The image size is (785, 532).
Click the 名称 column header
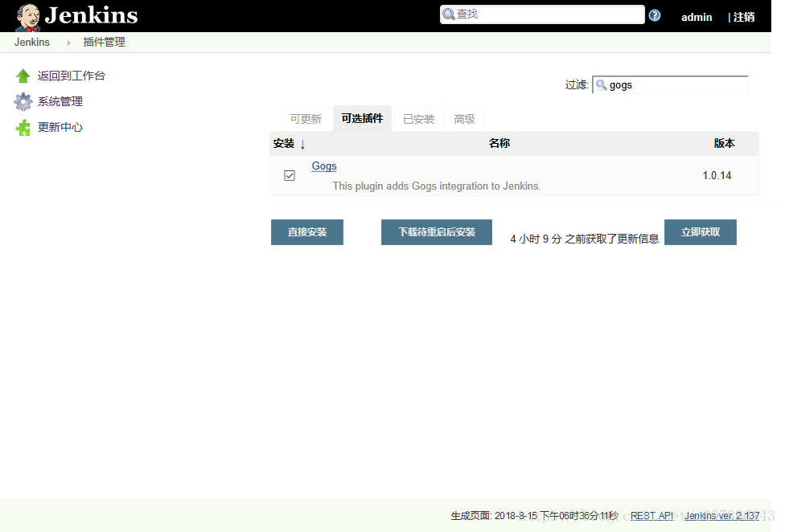click(499, 144)
